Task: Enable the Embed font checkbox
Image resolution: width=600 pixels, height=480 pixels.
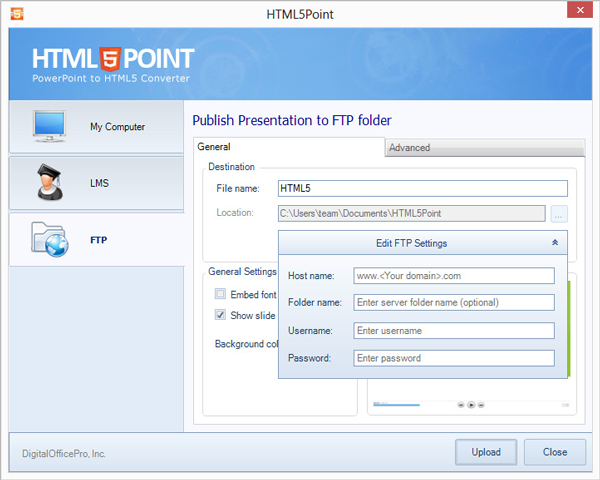Action: pyautogui.click(x=221, y=294)
